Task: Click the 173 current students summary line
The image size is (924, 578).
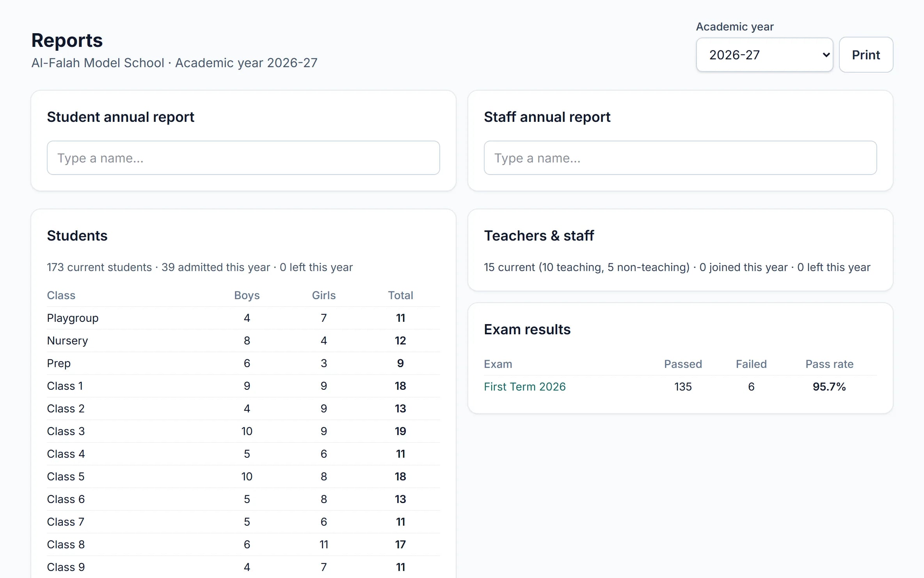Action: click(x=199, y=267)
